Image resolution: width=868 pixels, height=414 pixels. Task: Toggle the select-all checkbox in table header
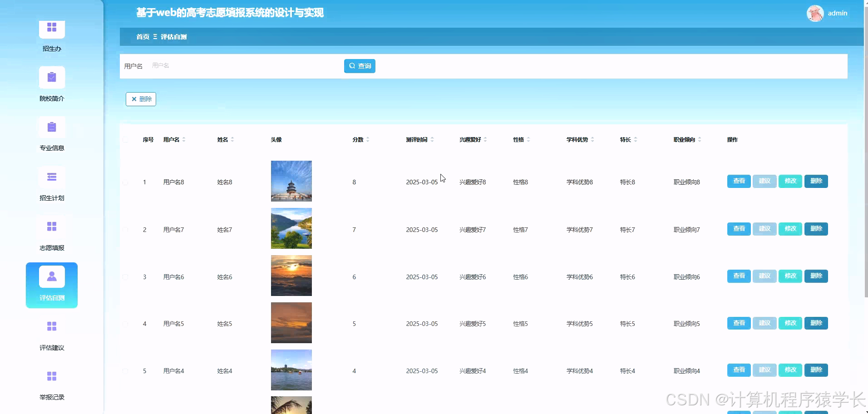126,140
